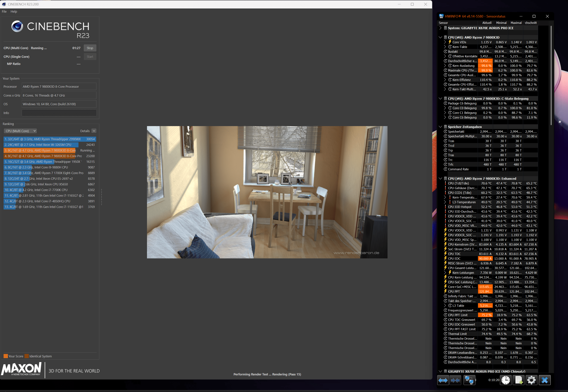Open the File menu in Cinebench

pyautogui.click(x=4, y=11)
